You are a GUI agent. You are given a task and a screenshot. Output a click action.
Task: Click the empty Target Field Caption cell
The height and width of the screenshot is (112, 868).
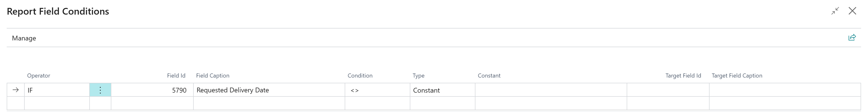(x=784, y=90)
